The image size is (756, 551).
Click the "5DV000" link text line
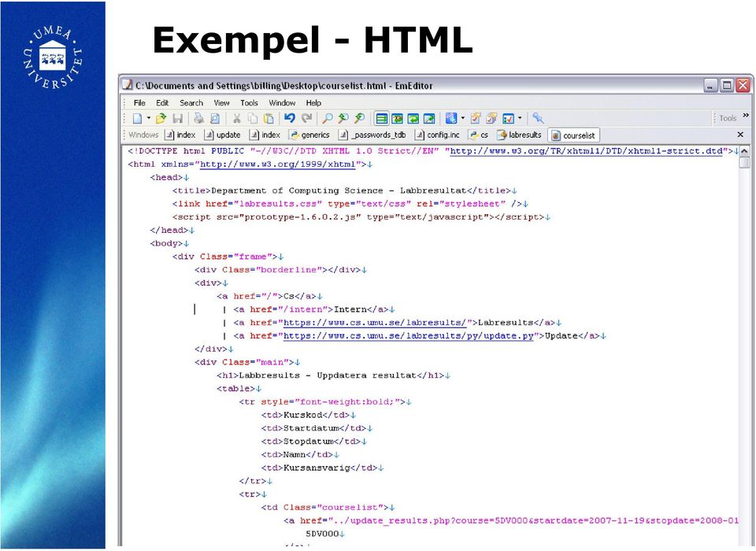click(323, 534)
